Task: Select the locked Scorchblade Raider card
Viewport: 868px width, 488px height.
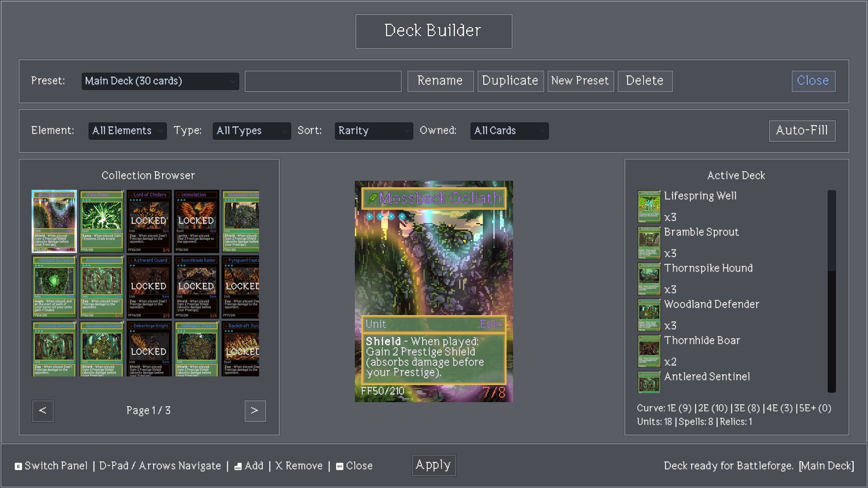Action: tap(196, 287)
